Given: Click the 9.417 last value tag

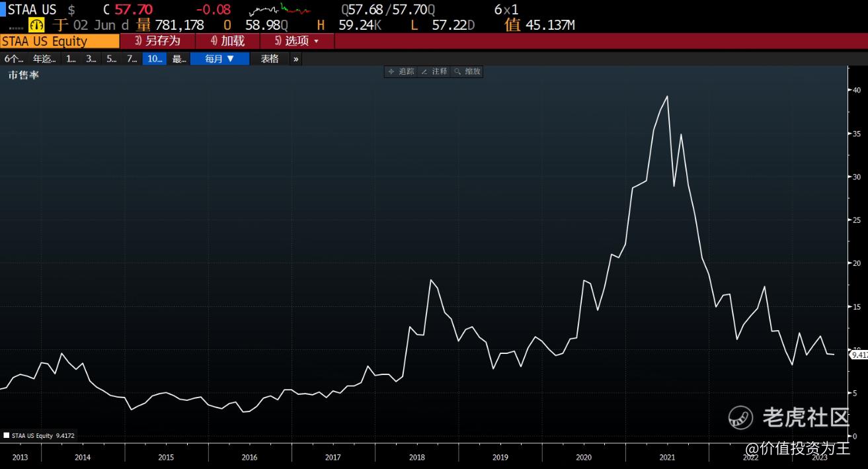Looking at the screenshot, I should tap(859, 355).
